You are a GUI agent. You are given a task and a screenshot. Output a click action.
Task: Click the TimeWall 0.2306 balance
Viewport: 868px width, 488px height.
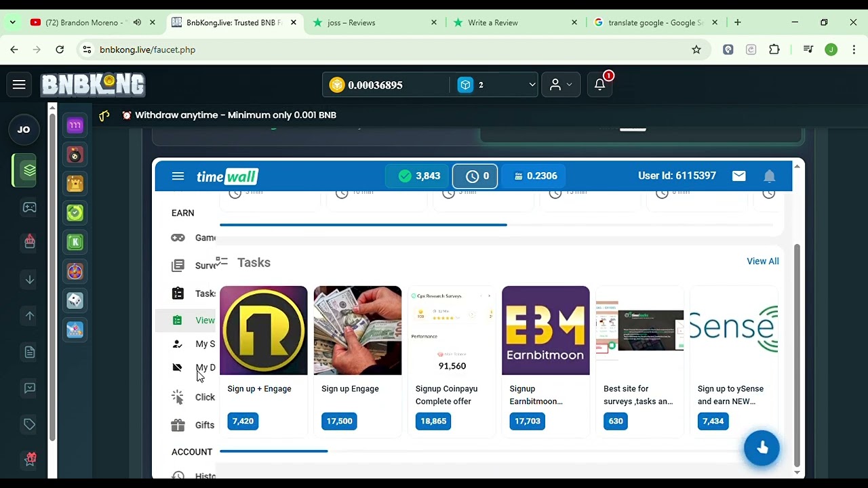pyautogui.click(x=534, y=176)
